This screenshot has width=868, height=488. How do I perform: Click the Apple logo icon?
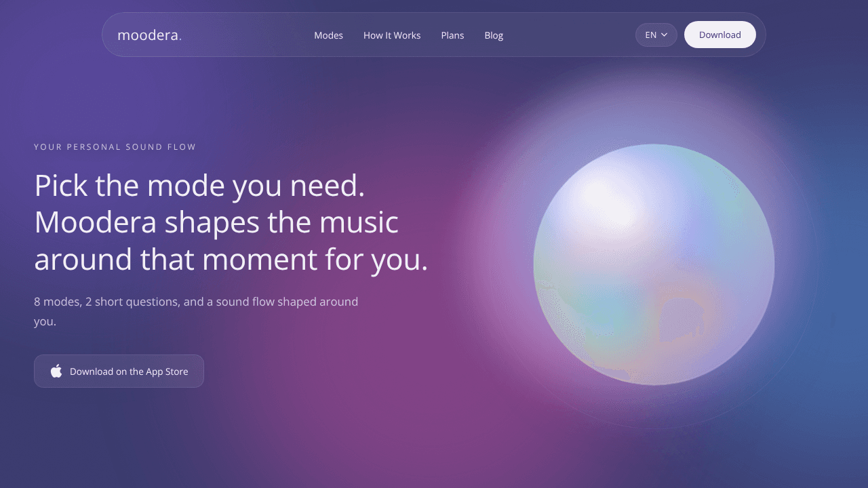(56, 371)
